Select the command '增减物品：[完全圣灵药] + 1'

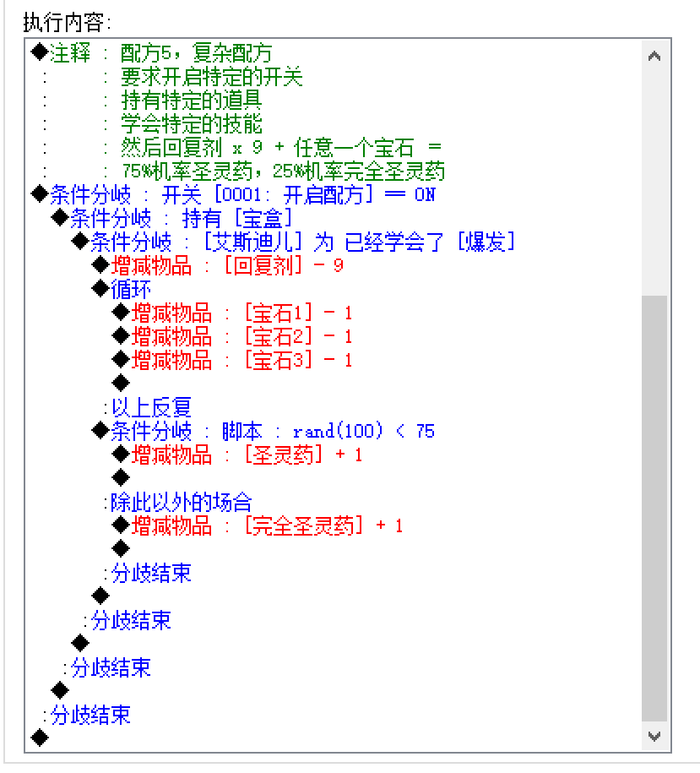pos(258,526)
